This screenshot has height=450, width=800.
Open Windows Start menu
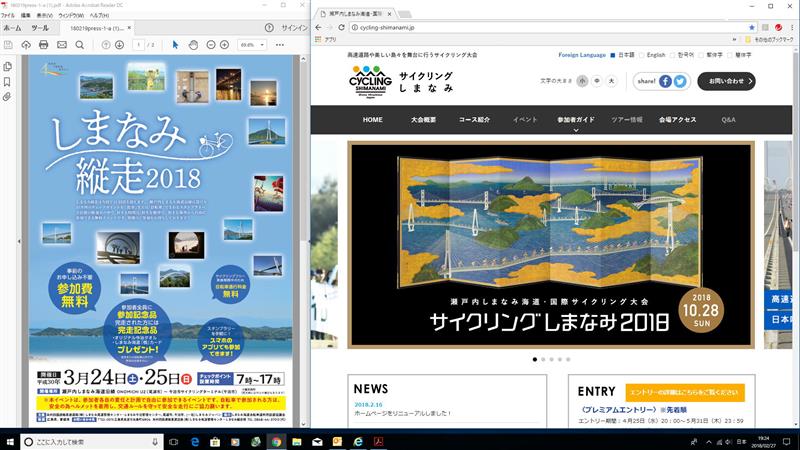point(10,442)
